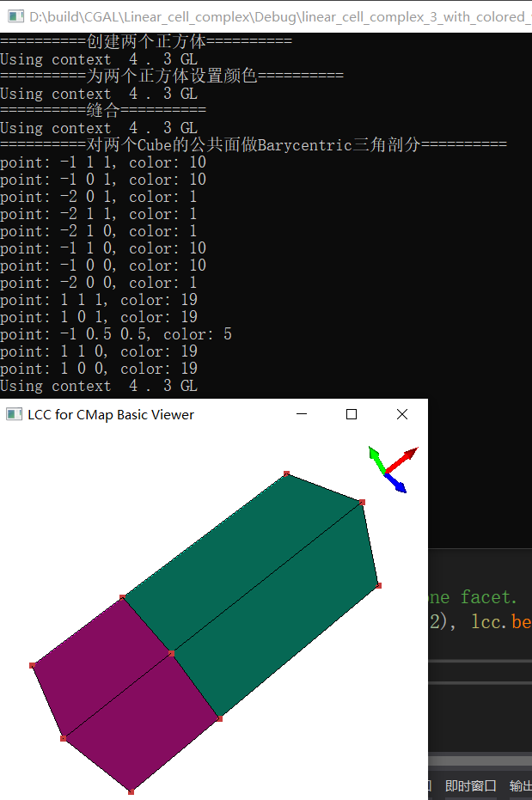The width and height of the screenshot is (532, 800).
Task: Click the Barycentric三角剖分 heading line
Action: 254,144
